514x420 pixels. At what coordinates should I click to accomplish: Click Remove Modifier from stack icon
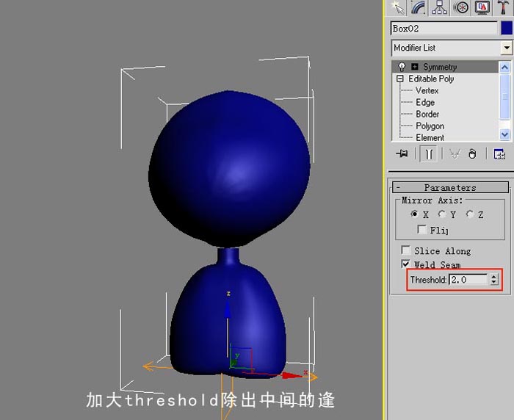point(472,153)
